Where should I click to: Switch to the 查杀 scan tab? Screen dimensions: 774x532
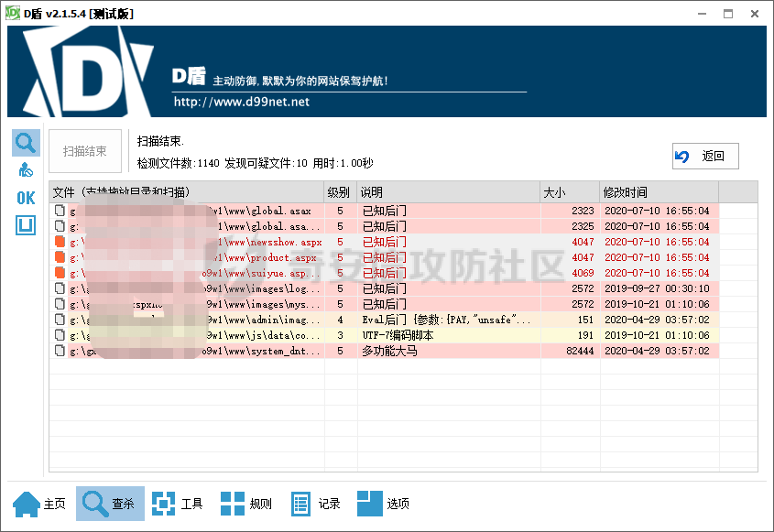pos(110,504)
